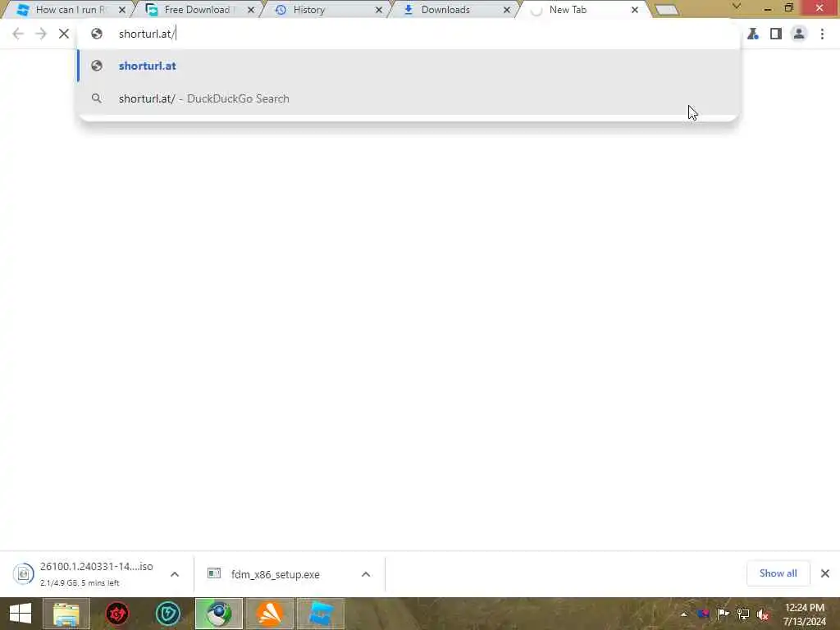Viewport: 840px width, 630px height.
Task: Open the Windows Start button
Action: click(21, 614)
